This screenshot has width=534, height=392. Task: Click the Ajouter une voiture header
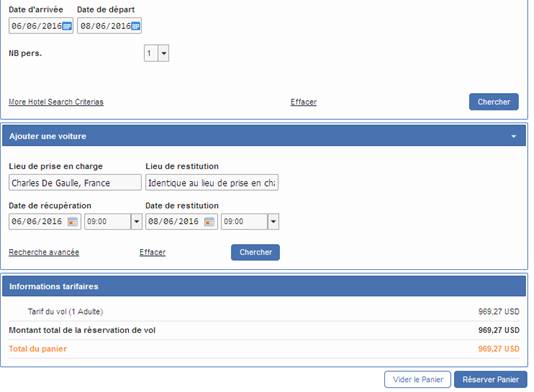pyautogui.click(x=264, y=136)
